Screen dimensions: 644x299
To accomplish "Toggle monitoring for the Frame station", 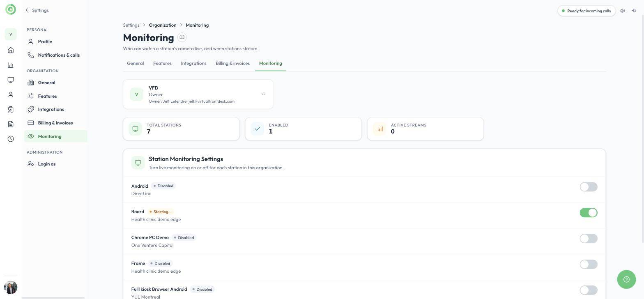I will 589,264.
